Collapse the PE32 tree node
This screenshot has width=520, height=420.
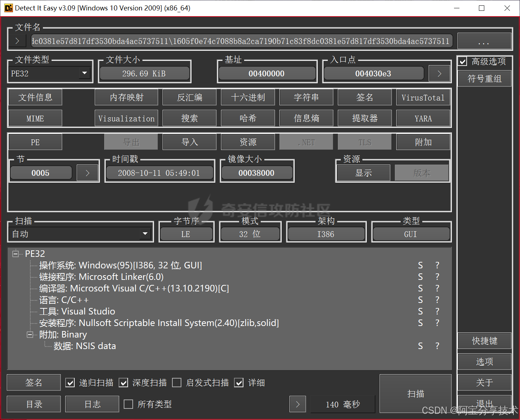16,254
